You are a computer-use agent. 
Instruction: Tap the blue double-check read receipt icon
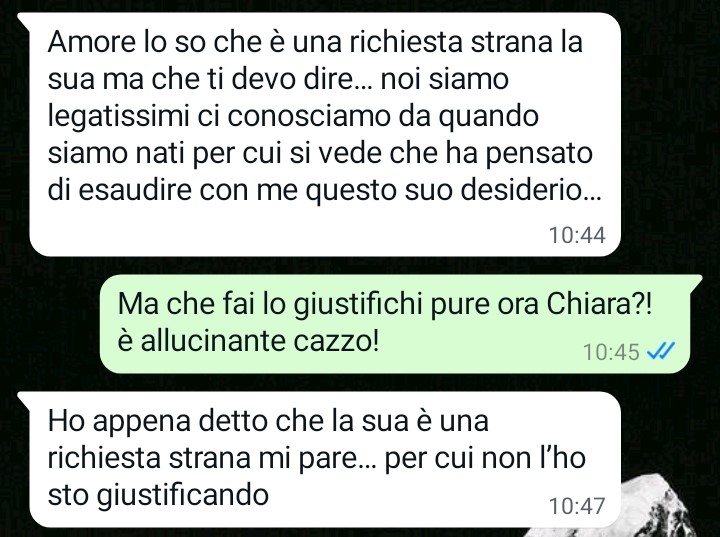point(661,352)
